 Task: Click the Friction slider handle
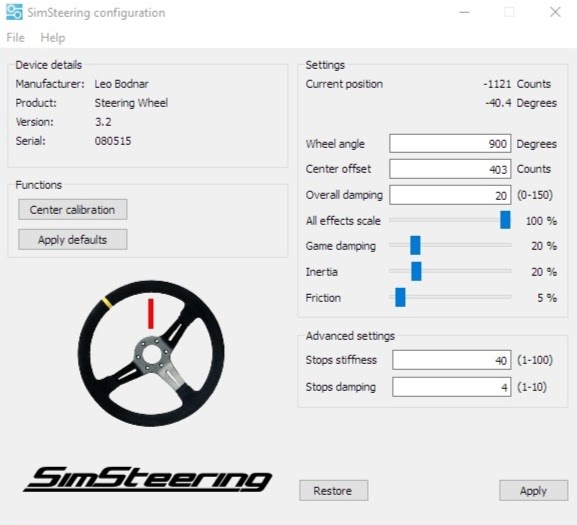tap(400, 297)
